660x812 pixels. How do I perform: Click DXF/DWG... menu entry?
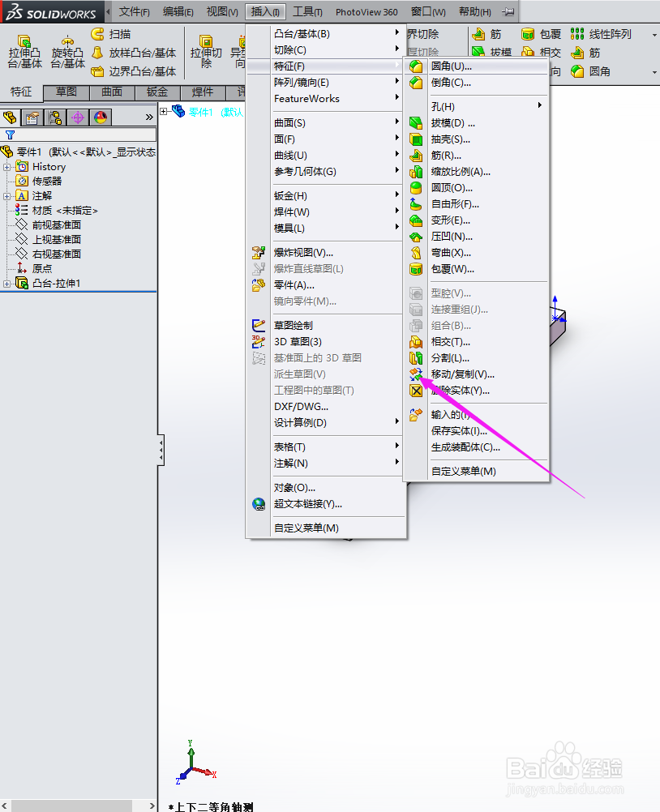click(x=326, y=407)
